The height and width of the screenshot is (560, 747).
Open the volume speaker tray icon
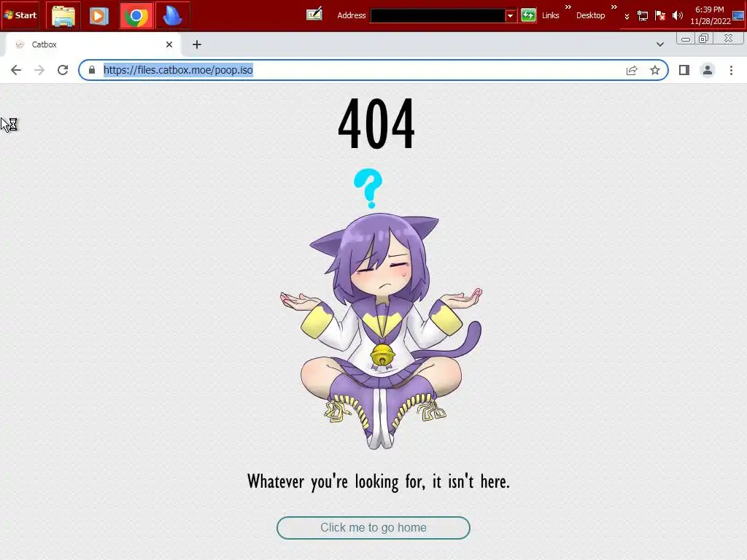point(677,16)
